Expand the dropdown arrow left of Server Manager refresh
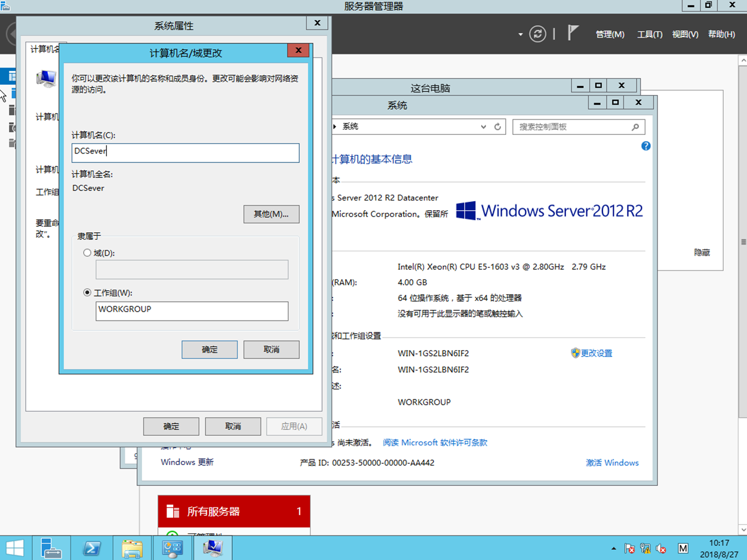This screenshot has height=560, width=747. tap(521, 35)
